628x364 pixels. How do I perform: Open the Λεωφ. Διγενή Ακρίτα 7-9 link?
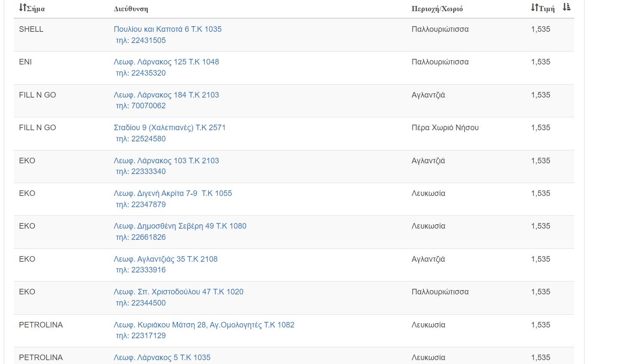point(172,193)
